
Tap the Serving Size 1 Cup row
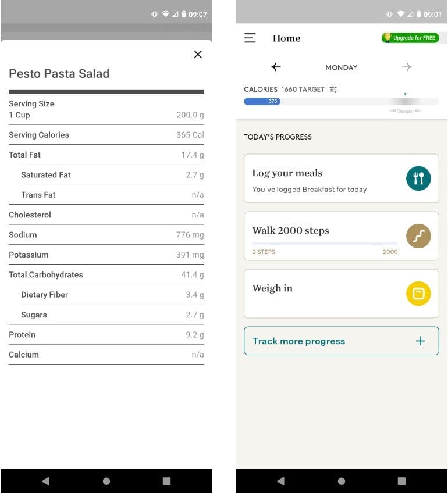pyautogui.click(x=106, y=109)
